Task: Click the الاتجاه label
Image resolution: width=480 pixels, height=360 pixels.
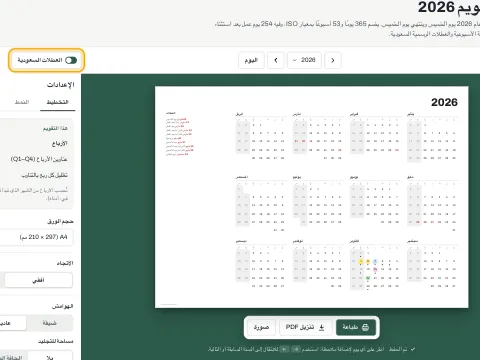Action: pyautogui.click(x=65, y=263)
